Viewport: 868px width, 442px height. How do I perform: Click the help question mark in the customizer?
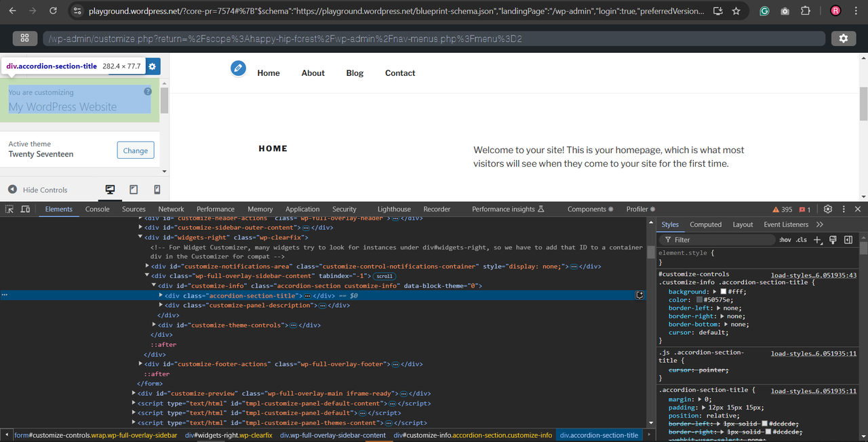[x=148, y=92]
